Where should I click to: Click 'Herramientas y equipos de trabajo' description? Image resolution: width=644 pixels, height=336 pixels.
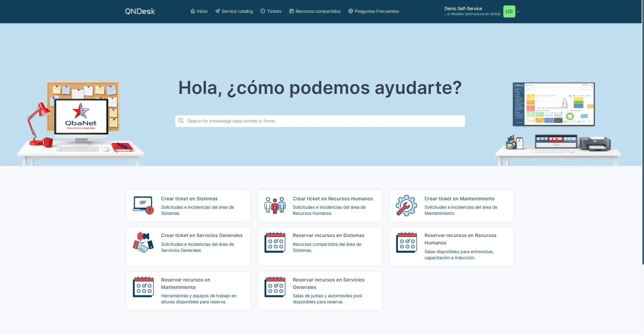pos(199,299)
